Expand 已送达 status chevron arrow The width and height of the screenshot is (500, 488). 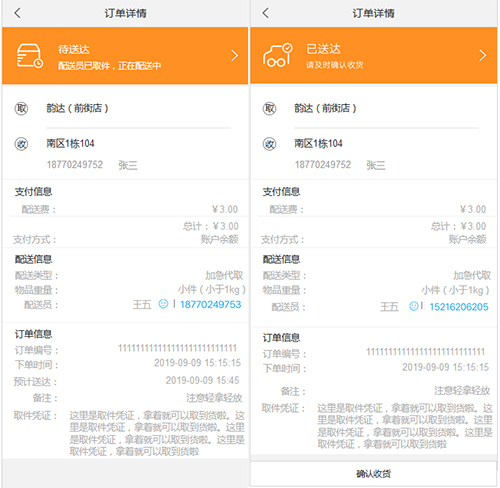click(x=483, y=55)
